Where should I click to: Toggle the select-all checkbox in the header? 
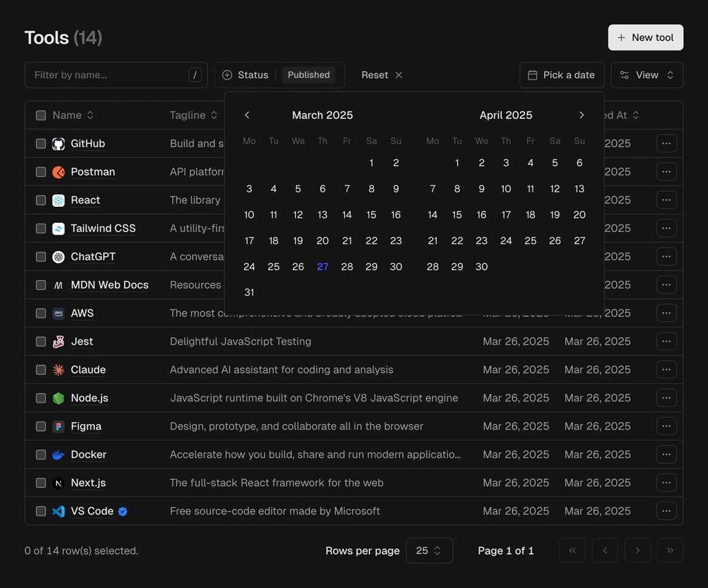40,115
